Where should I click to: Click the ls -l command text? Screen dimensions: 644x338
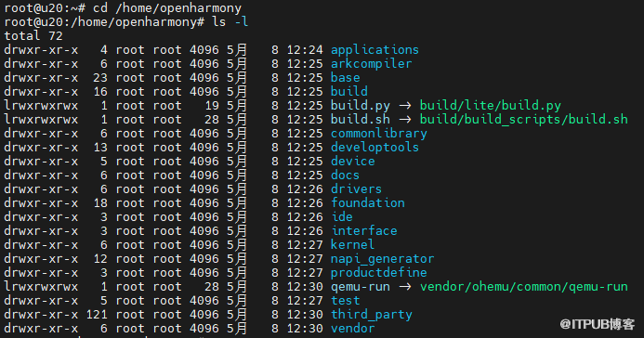[x=230, y=22]
